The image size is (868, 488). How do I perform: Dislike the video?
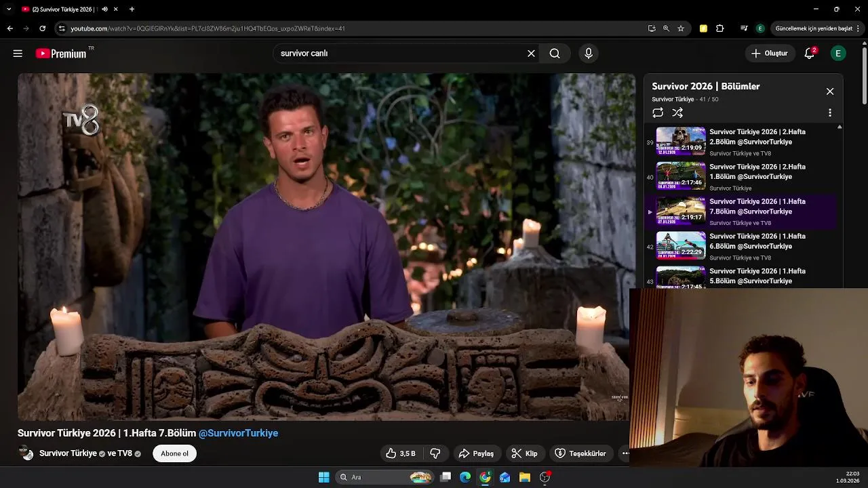(435, 453)
